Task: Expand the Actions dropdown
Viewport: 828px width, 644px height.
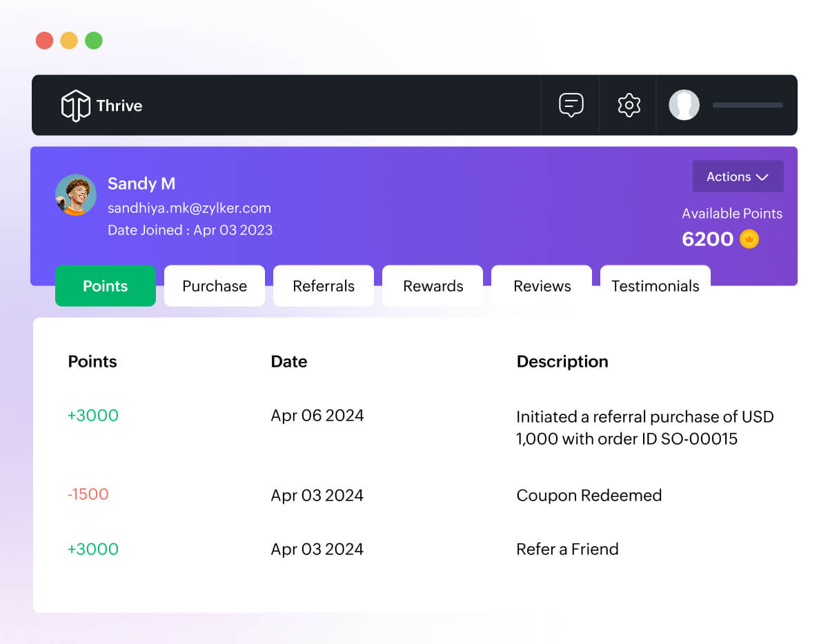Action: click(x=738, y=177)
